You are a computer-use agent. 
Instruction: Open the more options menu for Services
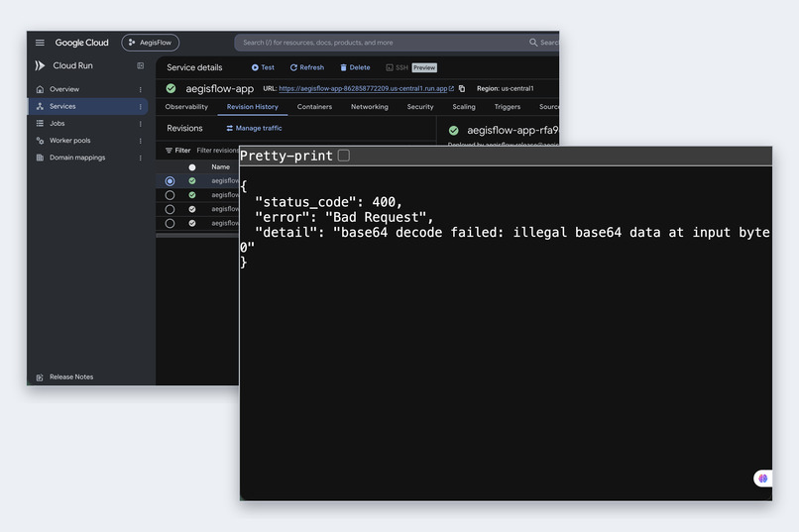click(140, 106)
